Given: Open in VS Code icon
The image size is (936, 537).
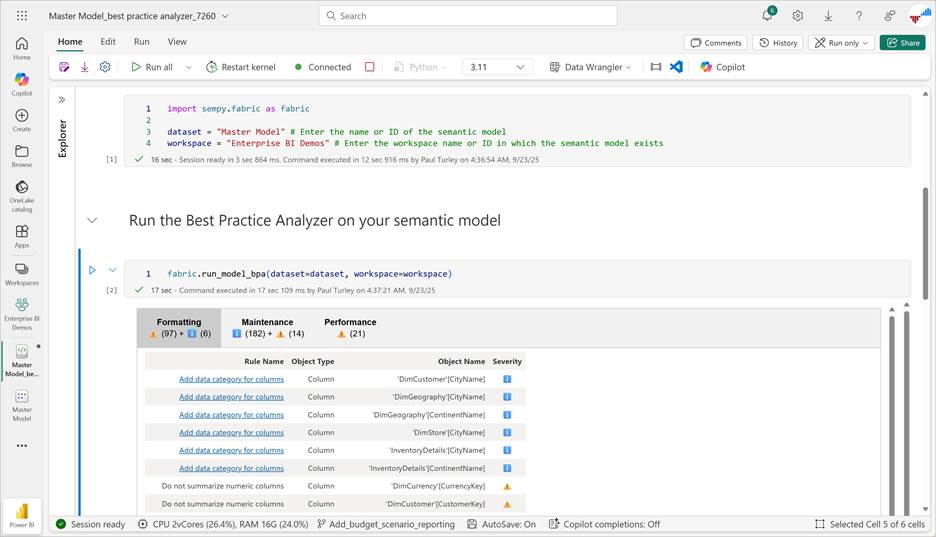Looking at the screenshot, I should 676,67.
